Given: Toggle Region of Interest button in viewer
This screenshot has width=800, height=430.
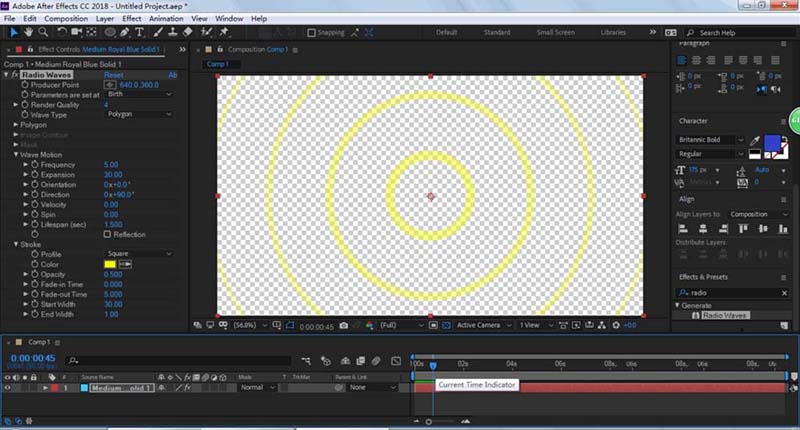Looking at the screenshot, I should (433, 325).
